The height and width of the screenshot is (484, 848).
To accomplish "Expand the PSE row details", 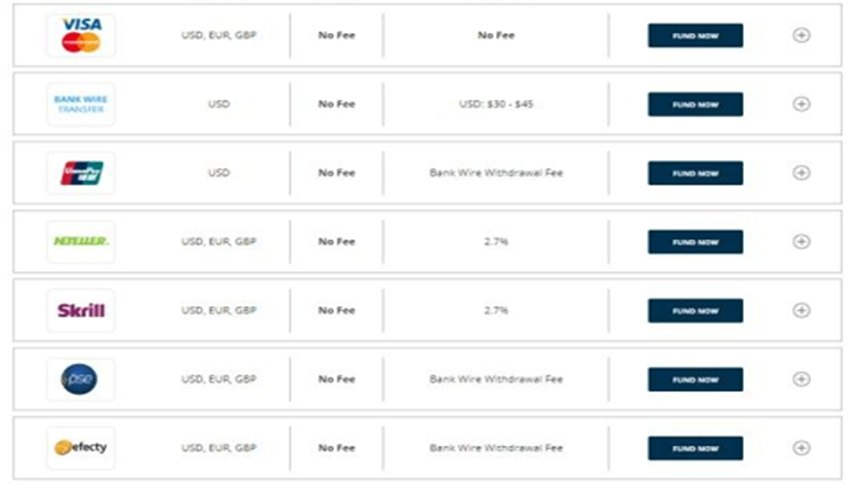I will click(801, 379).
